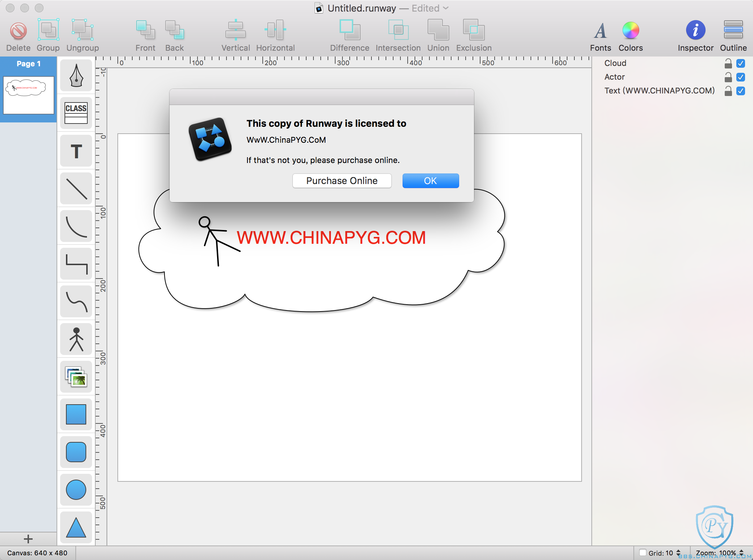The image size is (753, 560).
Task: Select the straight Line tool
Action: coord(76,189)
